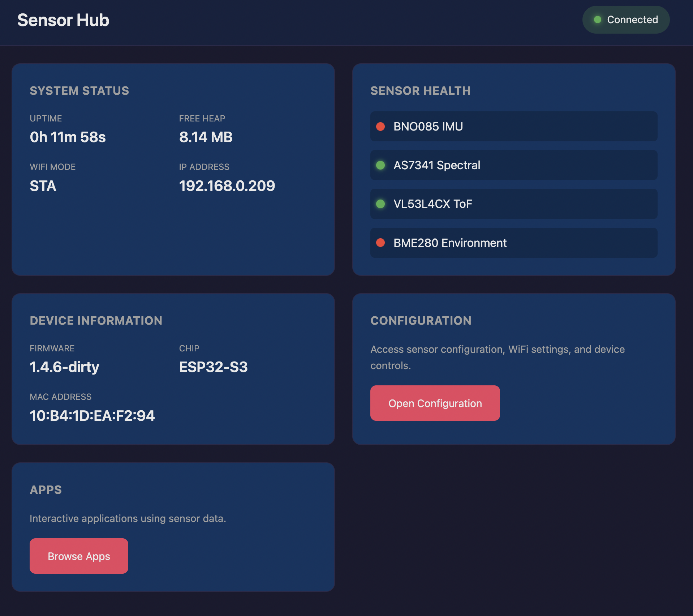This screenshot has height=616, width=693.
Task: Click the ESP32-S3 chip value
Action: (213, 367)
